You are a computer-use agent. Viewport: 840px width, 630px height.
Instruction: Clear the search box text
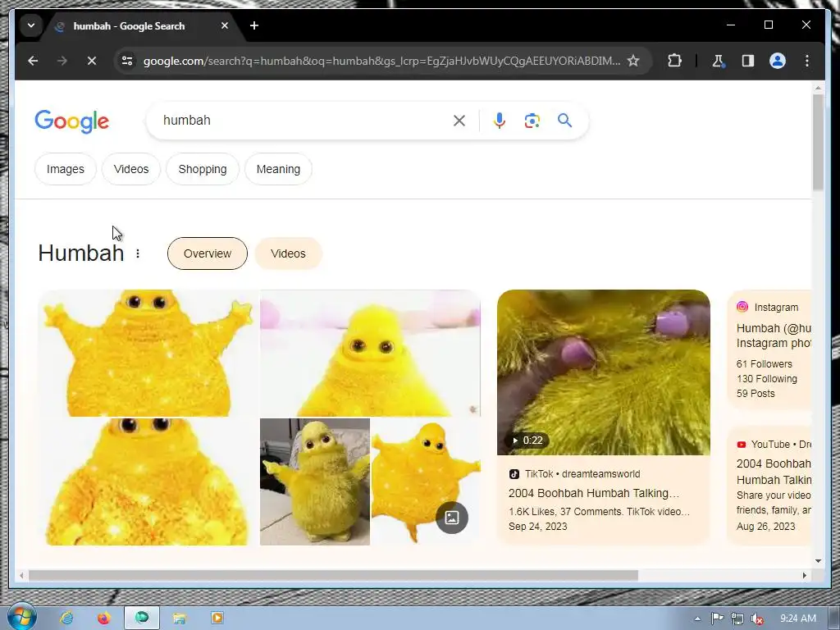click(459, 121)
